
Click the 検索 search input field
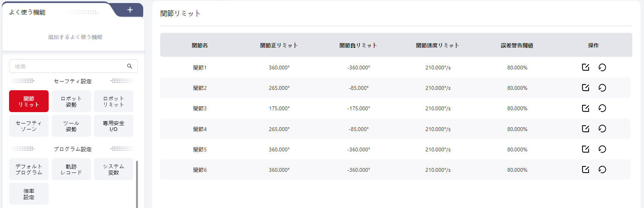[x=68, y=66]
